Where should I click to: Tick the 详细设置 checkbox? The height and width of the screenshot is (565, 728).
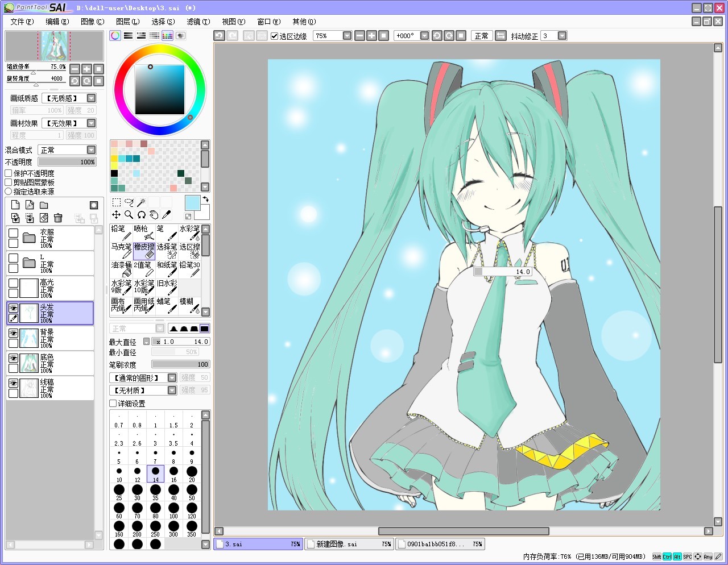pyautogui.click(x=113, y=404)
